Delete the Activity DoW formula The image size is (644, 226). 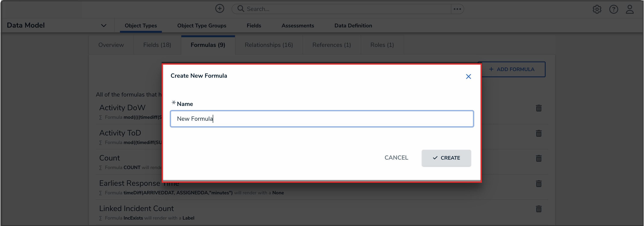(539, 108)
